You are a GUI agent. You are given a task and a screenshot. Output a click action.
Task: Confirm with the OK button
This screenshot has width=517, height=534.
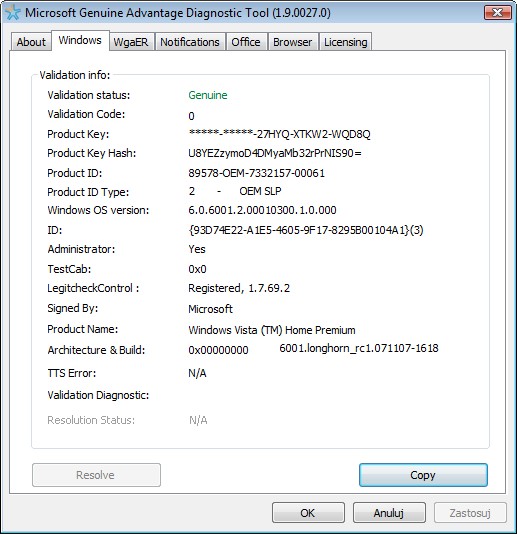(x=308, y=513)
